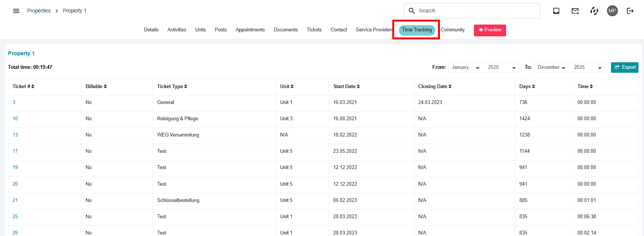Image resolution: width=644 pixels, height=236 pixels.
Task: Switch to the Tickets tab
Action: tap(314, 30)
